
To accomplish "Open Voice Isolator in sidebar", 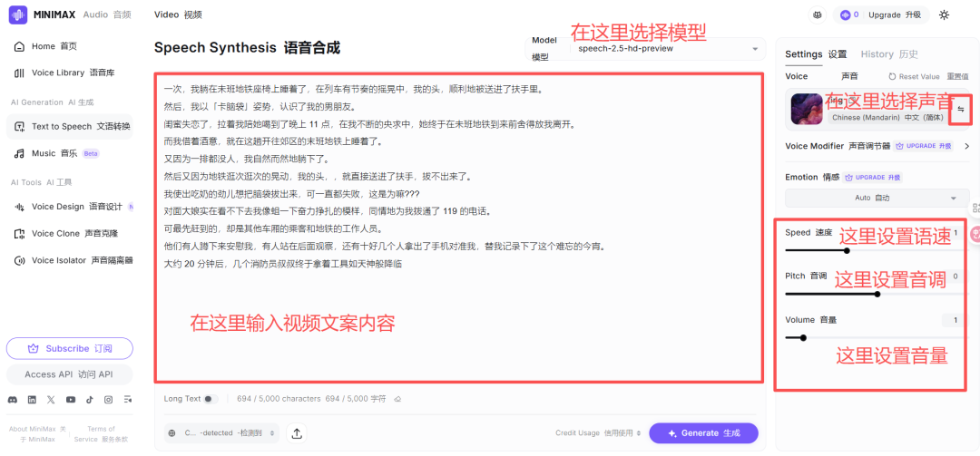I will point(69,260).
